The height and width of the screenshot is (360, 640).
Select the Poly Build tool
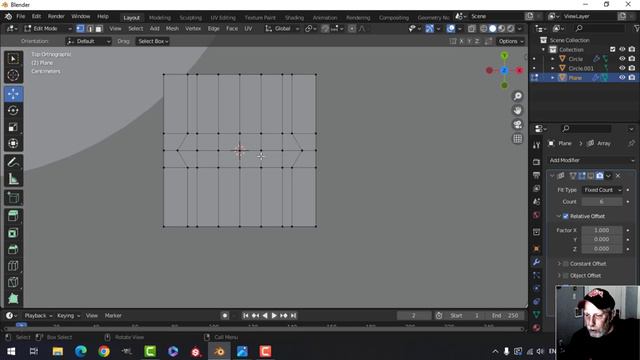13,298
